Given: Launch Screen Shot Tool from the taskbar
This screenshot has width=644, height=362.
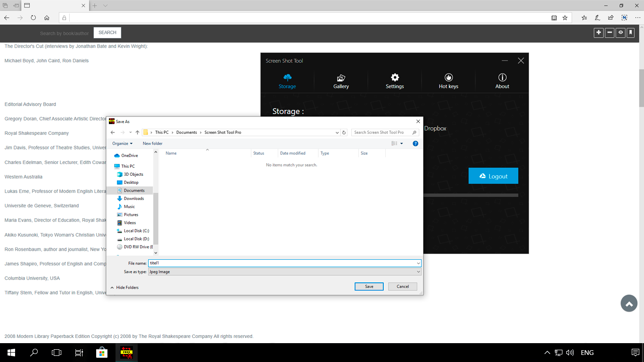Looking at the screenshot, I should [127, 352].
